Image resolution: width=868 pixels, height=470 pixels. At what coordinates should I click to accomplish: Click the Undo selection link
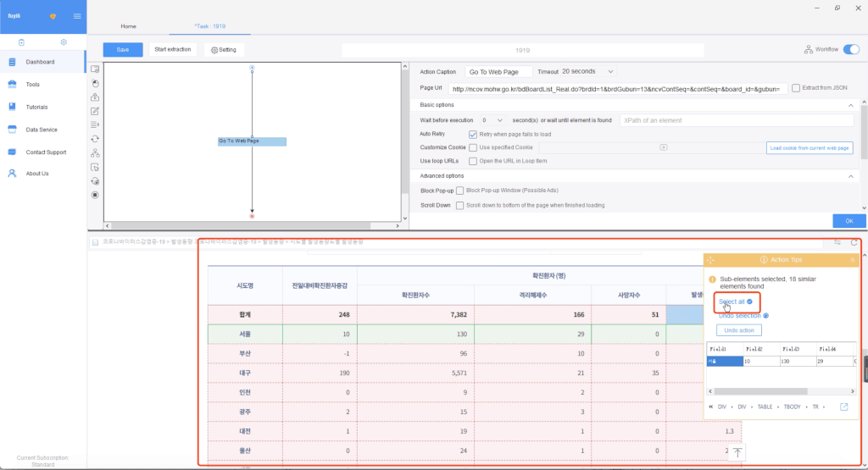(x=739, y=316)
